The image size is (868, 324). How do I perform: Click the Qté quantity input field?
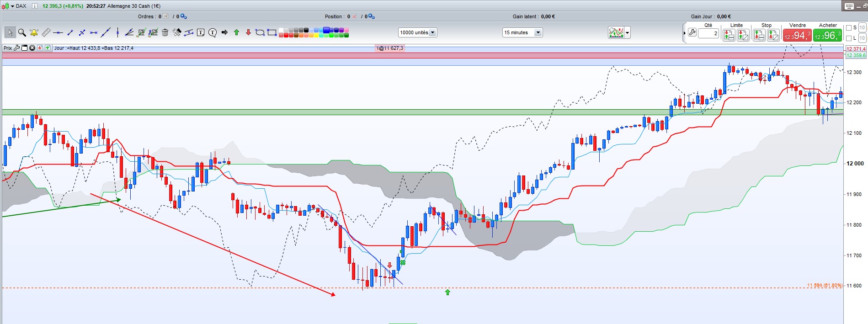[x=708, y=33]
